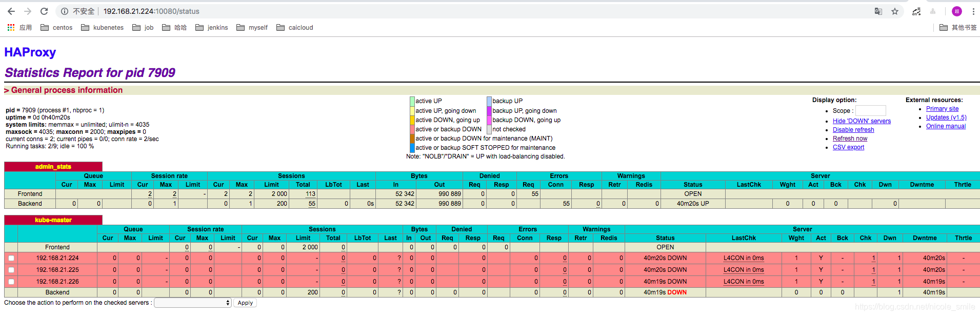
Task: Check the box for server 192.168.21.226
Action: pyautogui.click(x=11, y=282)
